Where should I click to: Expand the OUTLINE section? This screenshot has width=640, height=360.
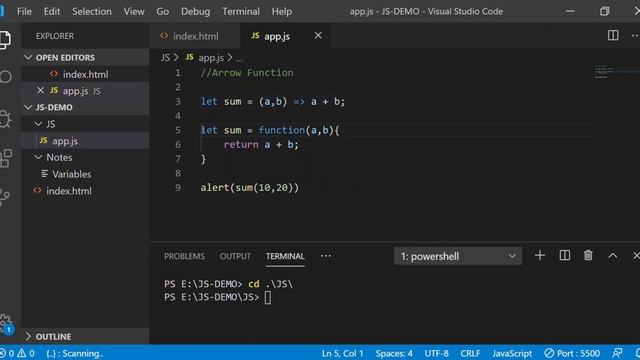pyautogui.click(x=85, y=337)
